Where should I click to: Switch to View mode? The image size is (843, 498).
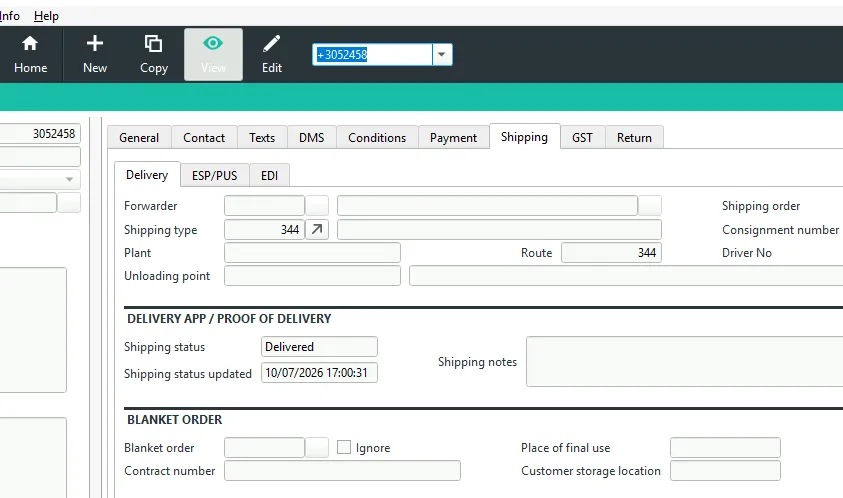(x=213, y=55)
